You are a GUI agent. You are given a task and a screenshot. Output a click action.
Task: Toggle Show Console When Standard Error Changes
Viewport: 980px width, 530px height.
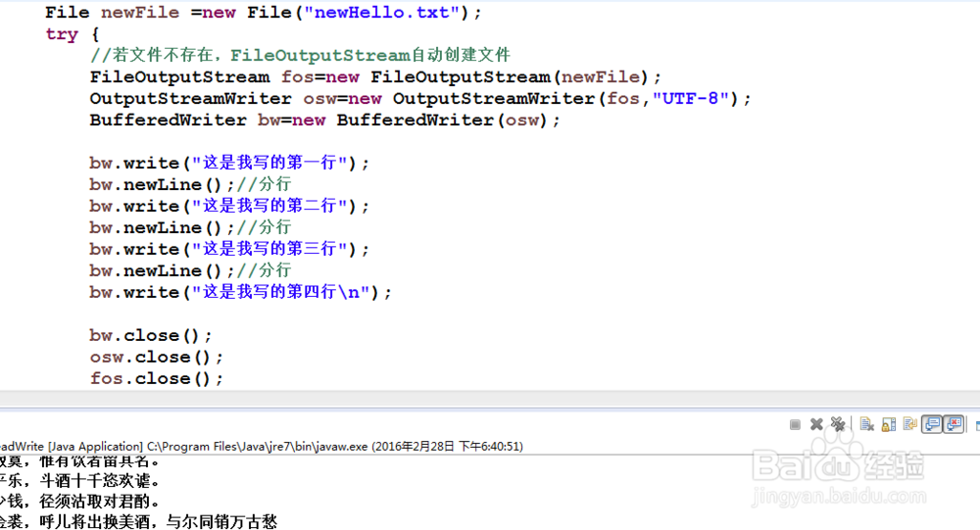[x=954, y=425]
